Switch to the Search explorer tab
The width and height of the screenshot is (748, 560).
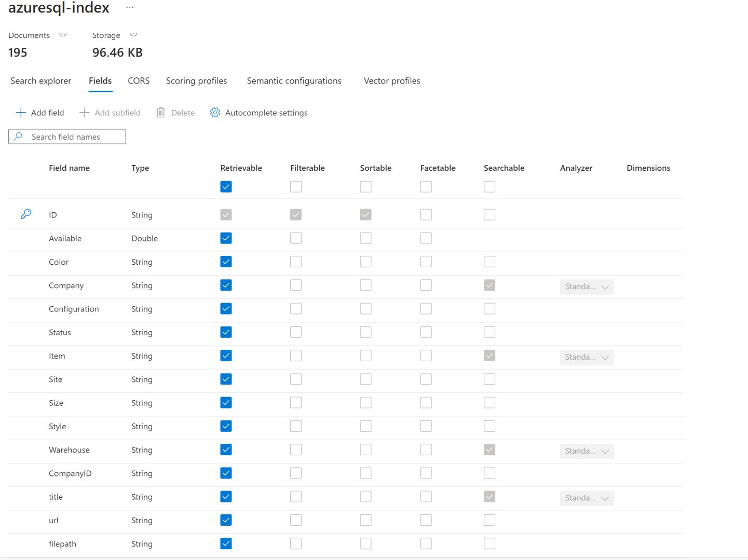point(41,81)
